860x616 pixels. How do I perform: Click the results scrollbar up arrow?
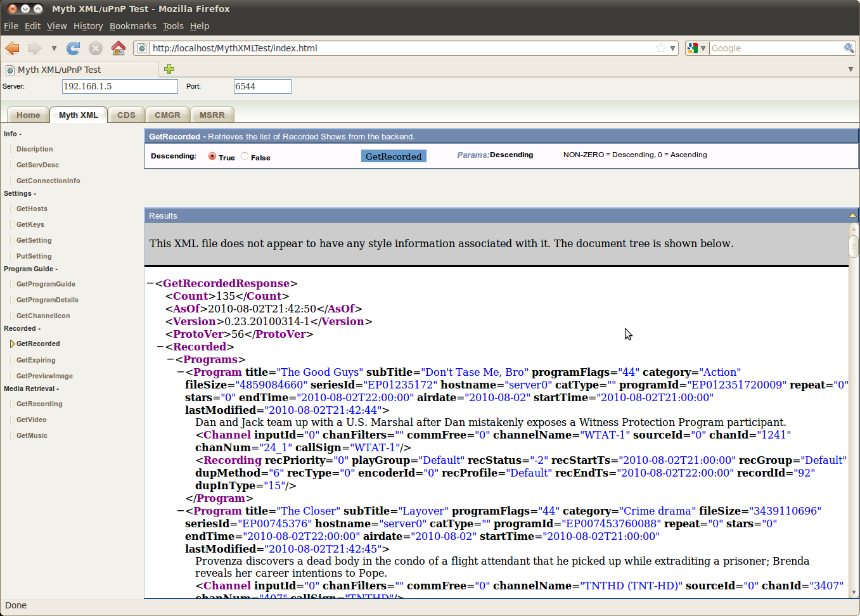coord(854,228)
